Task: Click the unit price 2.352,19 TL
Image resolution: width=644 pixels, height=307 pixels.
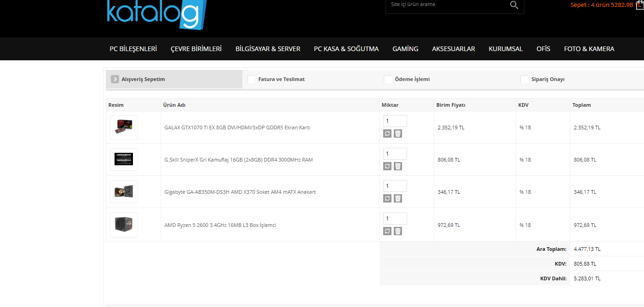Action: [451, 127]
